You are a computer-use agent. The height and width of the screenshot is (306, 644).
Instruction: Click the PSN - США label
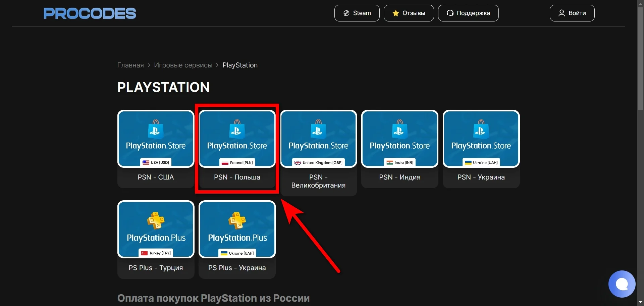pyautogui.click(x=156, y=177)
